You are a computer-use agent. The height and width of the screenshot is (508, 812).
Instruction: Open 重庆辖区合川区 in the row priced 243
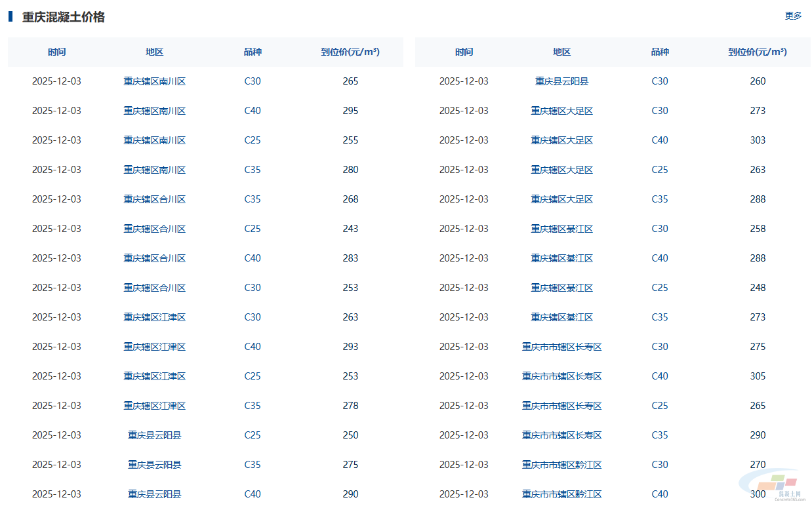point(155,229)
